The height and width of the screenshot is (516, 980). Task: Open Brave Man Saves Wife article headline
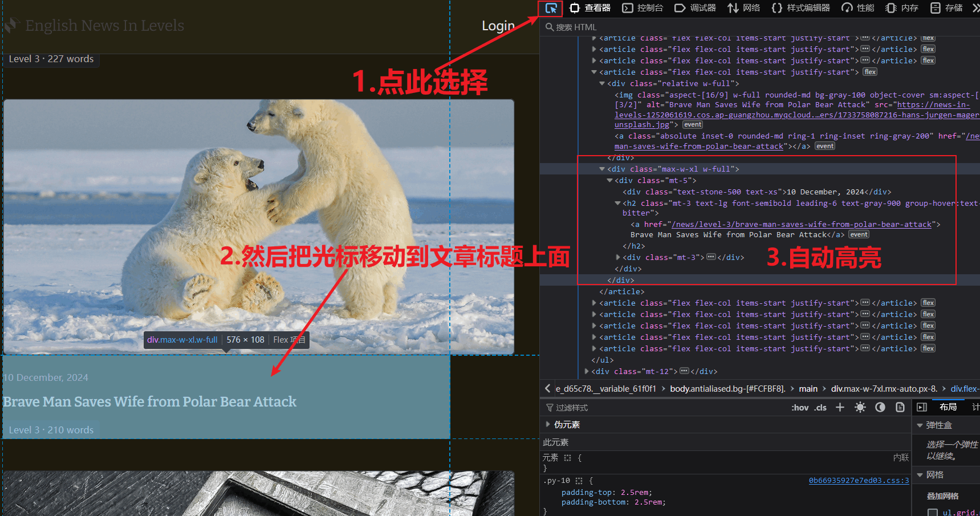[x=149, y=402]
